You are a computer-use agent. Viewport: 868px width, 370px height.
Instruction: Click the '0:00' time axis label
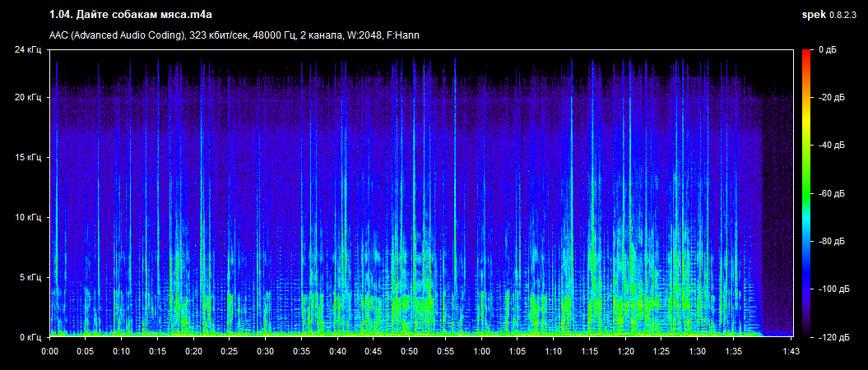(x=50, y=350)
